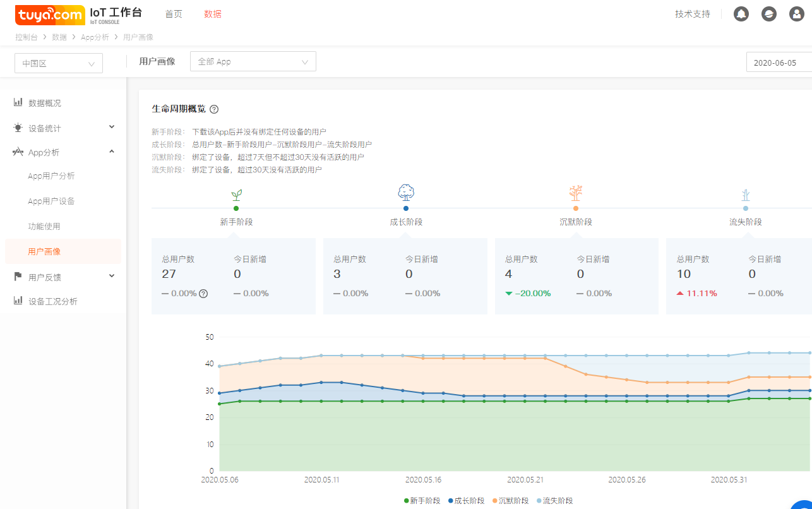
Task: Click the 2020.05.16 axis label
Action: (423, 480)
